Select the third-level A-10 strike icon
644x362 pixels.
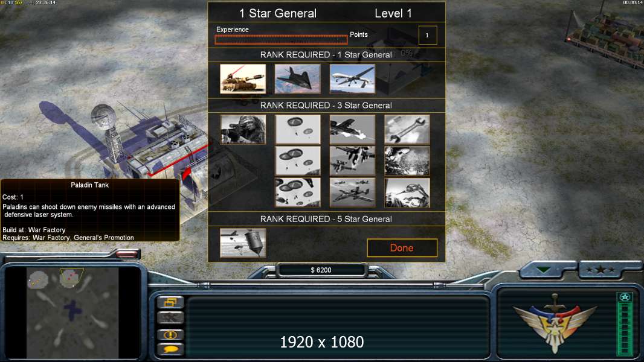pos(352,192)
